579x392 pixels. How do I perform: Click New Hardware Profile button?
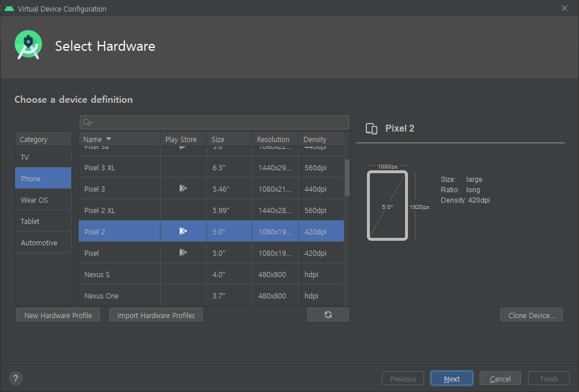[58, 315]
